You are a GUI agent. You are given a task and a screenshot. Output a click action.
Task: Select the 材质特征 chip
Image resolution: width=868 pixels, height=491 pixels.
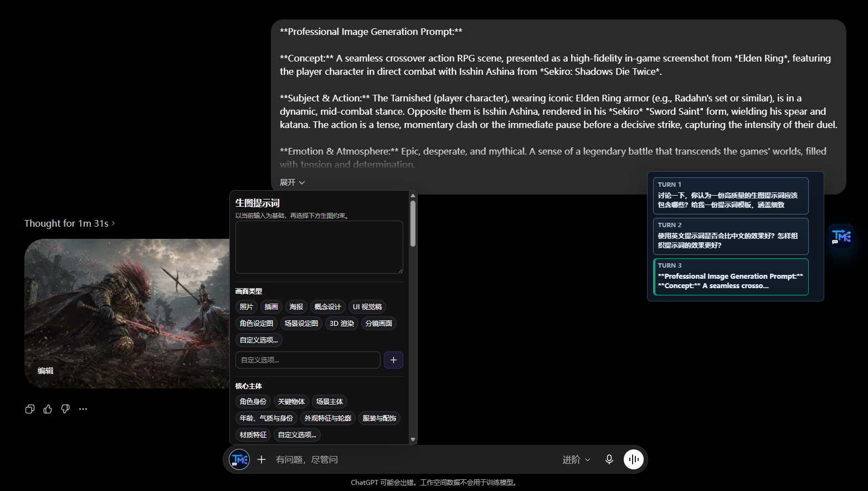coord(253,435)
